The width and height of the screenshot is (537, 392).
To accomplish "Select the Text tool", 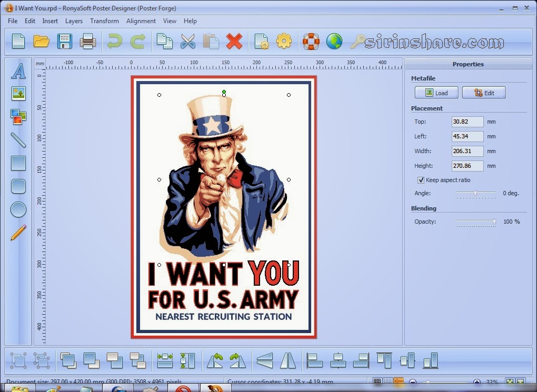I will [18, 71].
